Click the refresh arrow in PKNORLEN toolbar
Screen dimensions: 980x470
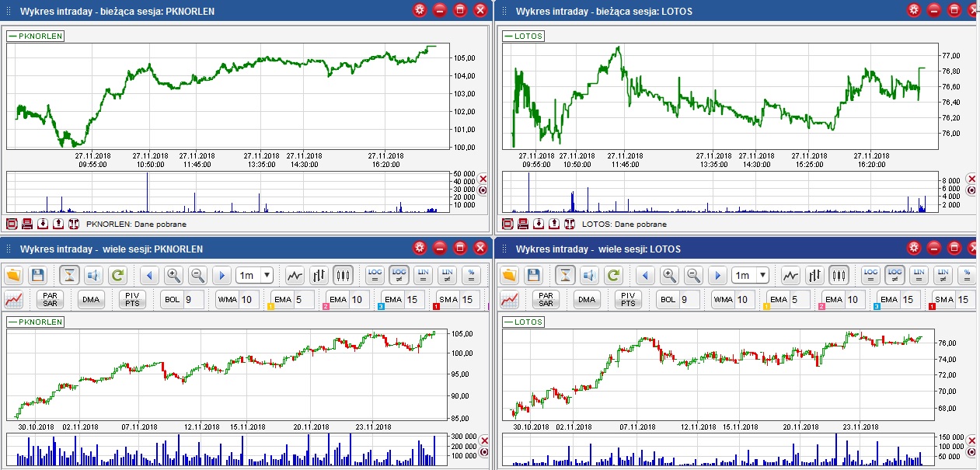pos(117,275)
